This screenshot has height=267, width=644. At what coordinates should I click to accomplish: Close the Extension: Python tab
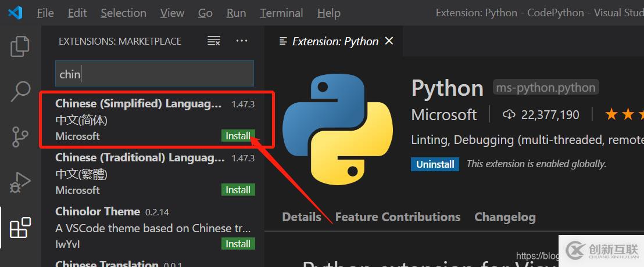point(388,41)
